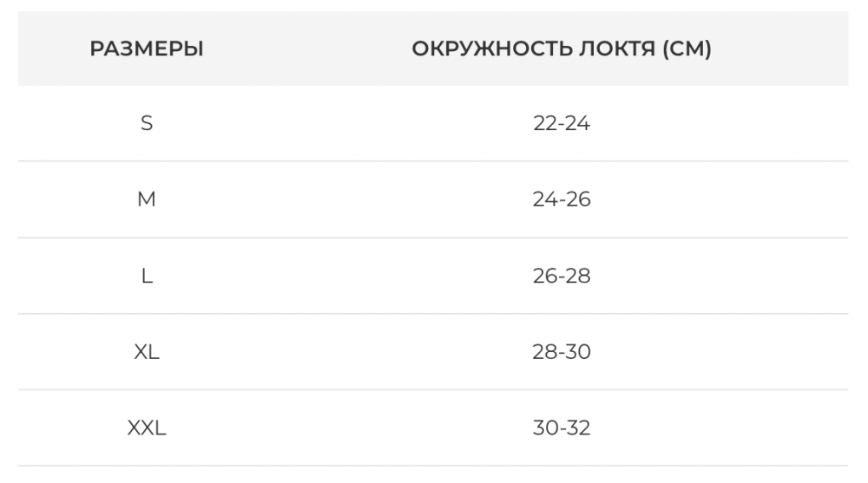This screenshot has width=868, height=483.
Task: Select the S size cell
Action: 147,124
